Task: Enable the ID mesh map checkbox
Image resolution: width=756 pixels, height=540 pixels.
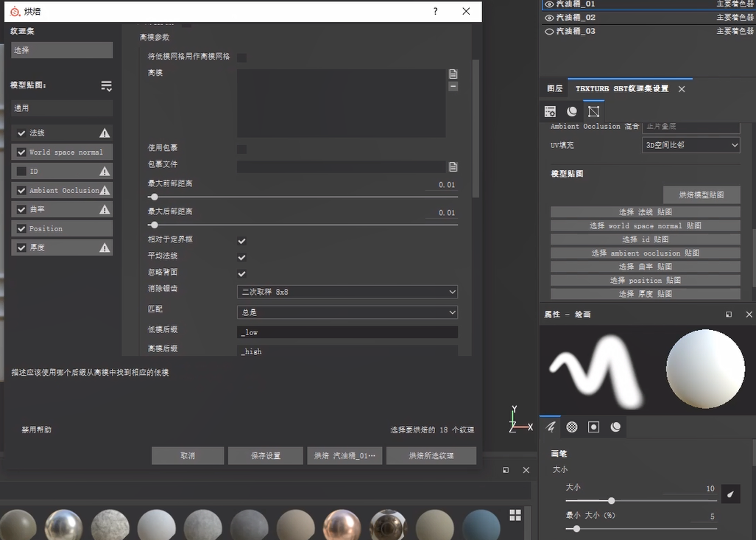Action: pos(21,172)
